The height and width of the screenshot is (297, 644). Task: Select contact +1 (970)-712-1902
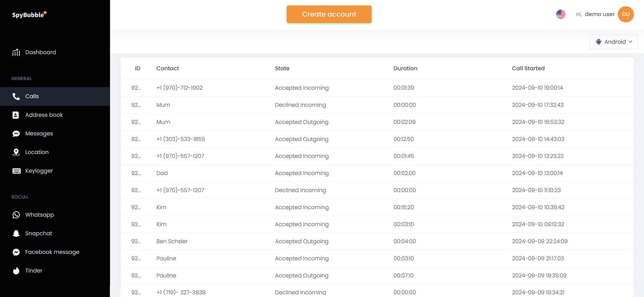(x=180, y=88)
